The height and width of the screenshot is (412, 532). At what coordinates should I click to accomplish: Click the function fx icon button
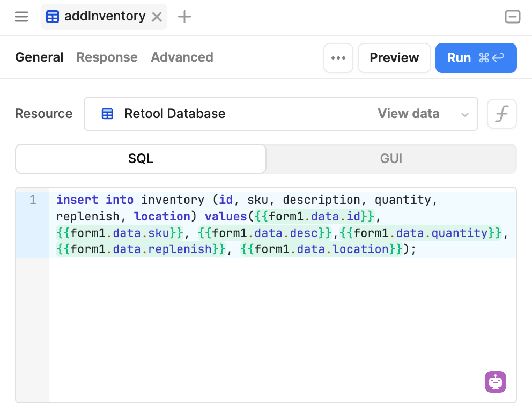click(x=502, y=114)
